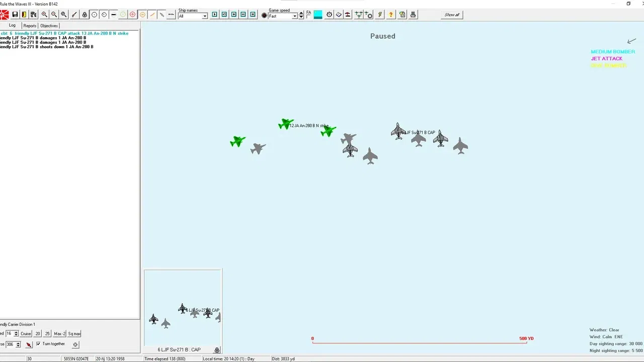Screen dimensions: 644x362
Task: Increase course value with the 306 stepper arrow
Action: pyautogui.click(x=18, y=342)
